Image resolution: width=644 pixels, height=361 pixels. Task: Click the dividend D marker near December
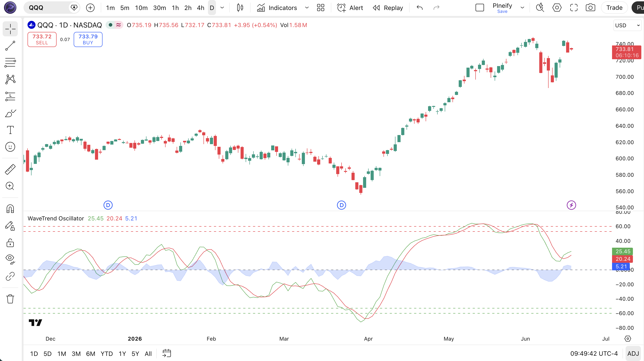[108, 205]
